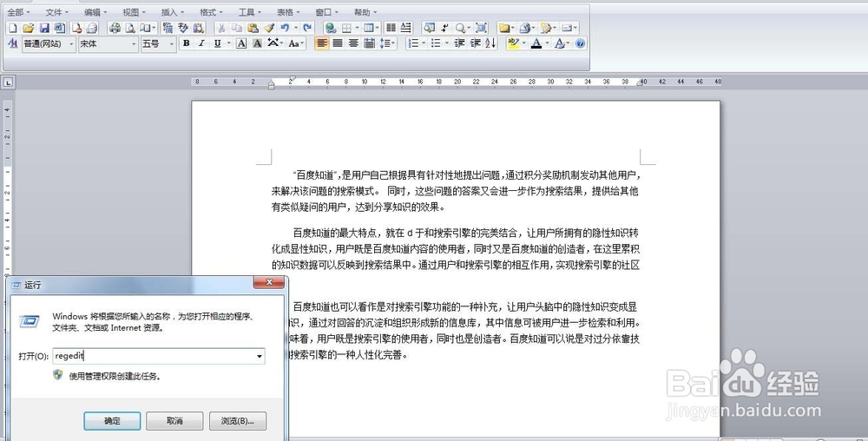Toggle character shading A icon
Viewport: 868px width, 441px height.
[x=257, y=43]
